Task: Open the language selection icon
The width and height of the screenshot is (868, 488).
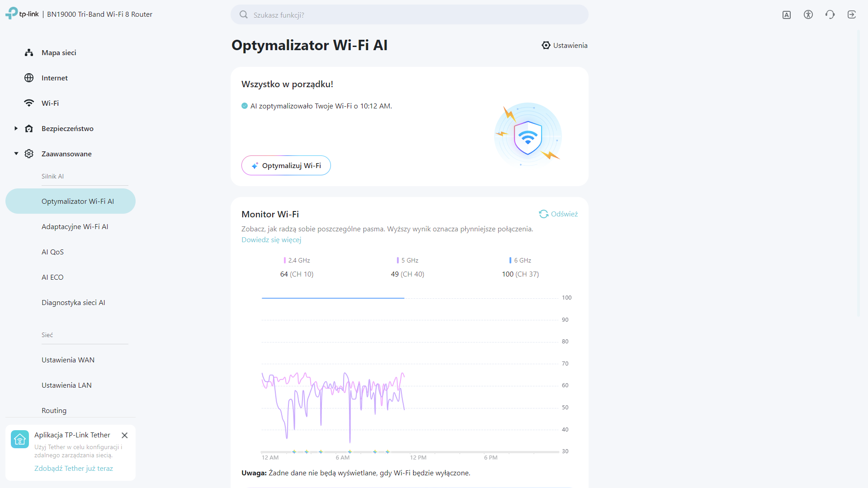Action: coord(787,15)
